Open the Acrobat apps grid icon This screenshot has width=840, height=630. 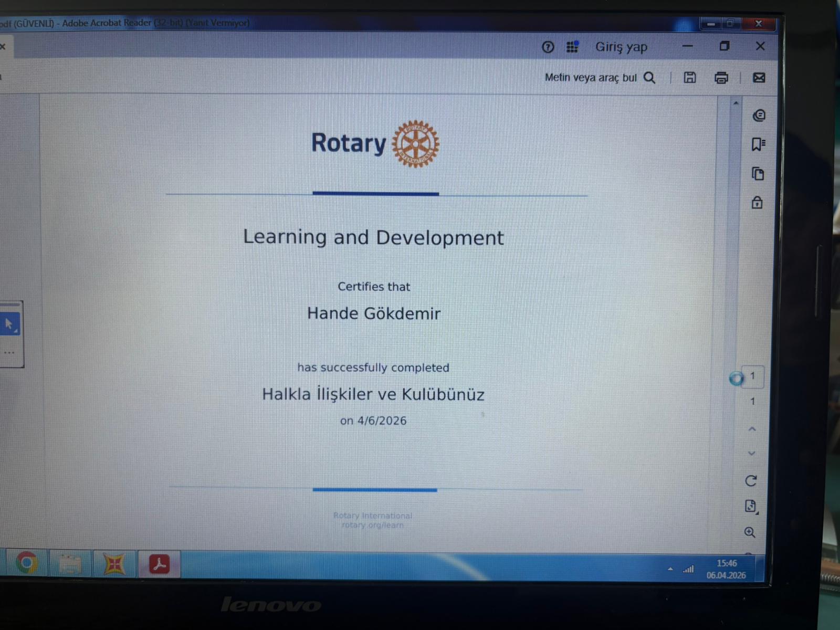(x=572, y=47)
